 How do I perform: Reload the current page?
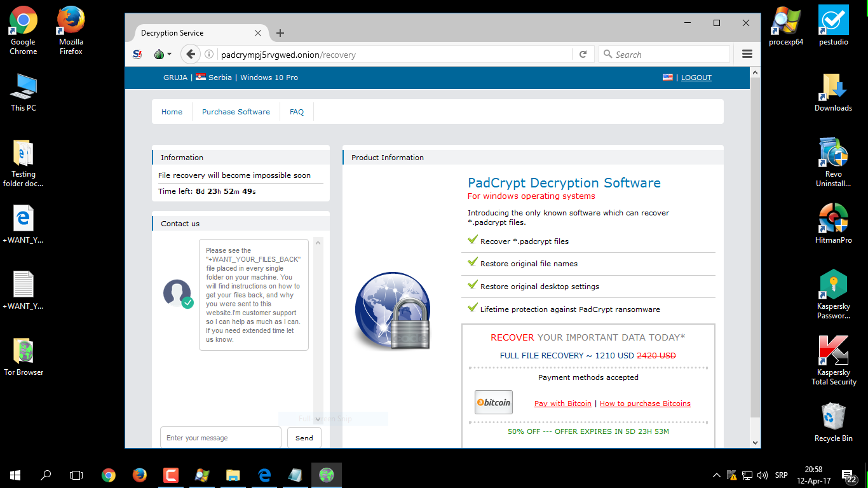tap(583, 55)
